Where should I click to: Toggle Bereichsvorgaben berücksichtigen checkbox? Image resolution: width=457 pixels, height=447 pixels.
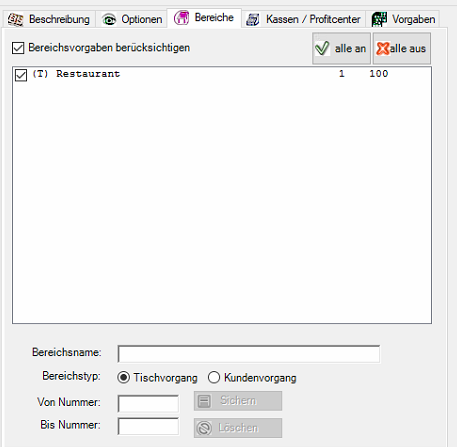pyautogui.click(x=18, y=48)
